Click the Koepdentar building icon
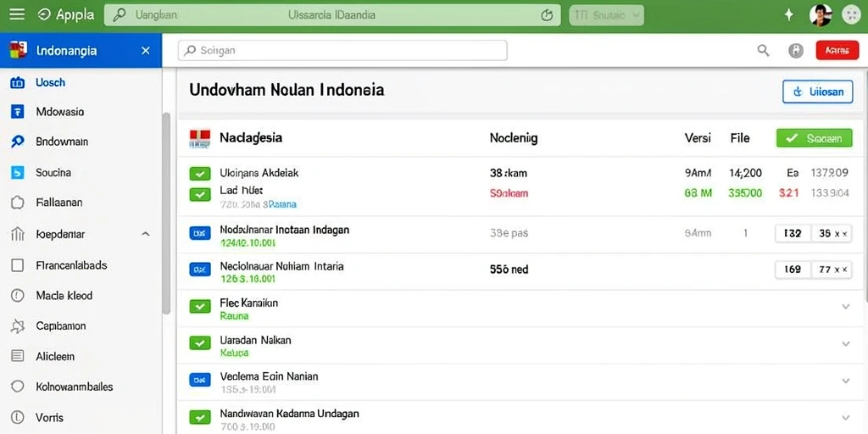This screenshot has width=868, height=434. tap(18, 234)
